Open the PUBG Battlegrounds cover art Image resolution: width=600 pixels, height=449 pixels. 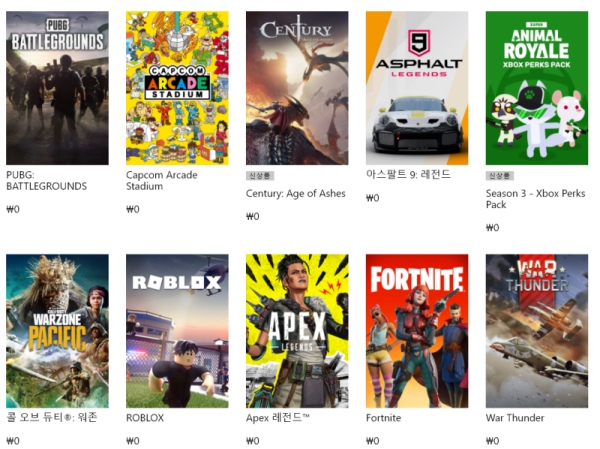point(57,88)
